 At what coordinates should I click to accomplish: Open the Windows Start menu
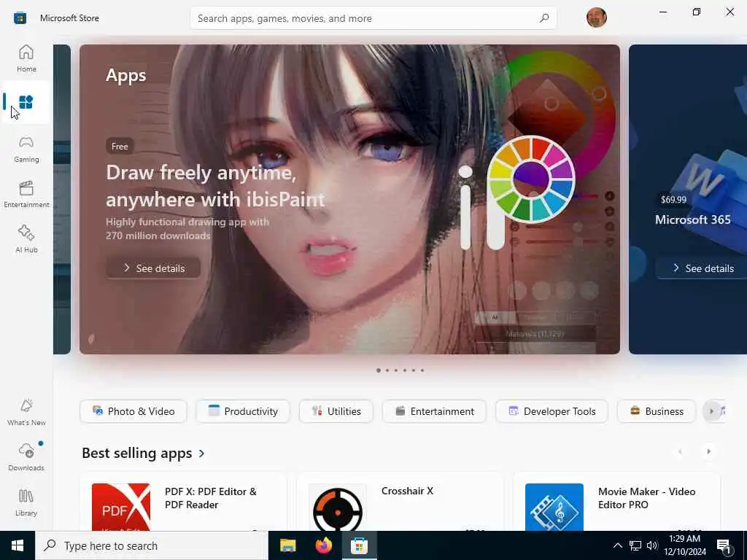click(18, 545)
